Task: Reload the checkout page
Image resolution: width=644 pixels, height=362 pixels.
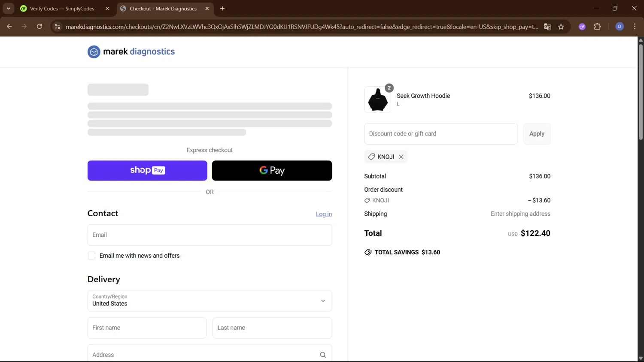Action: point(39,27)
